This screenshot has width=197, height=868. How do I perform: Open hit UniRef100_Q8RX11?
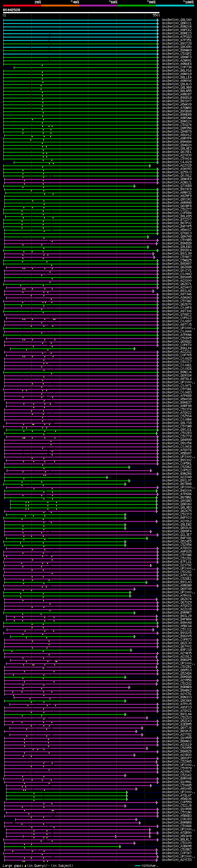click(177, 23)
